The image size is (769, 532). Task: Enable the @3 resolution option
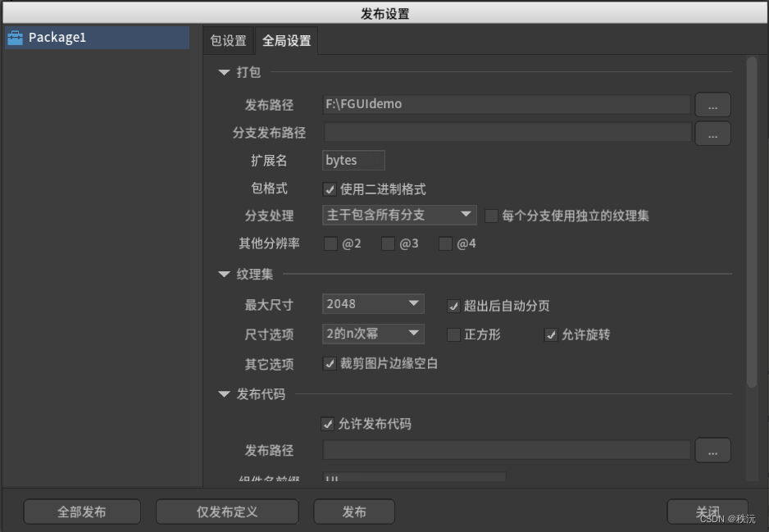(388, 243)
